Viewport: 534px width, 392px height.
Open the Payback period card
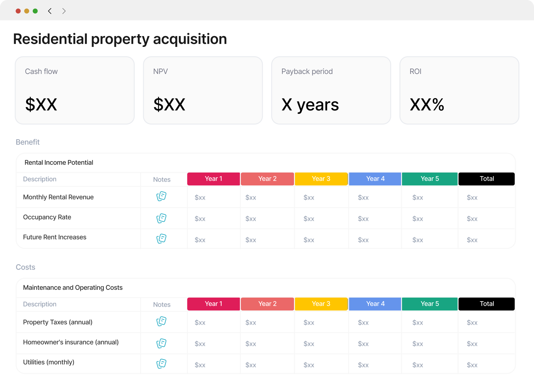(331, 90)
